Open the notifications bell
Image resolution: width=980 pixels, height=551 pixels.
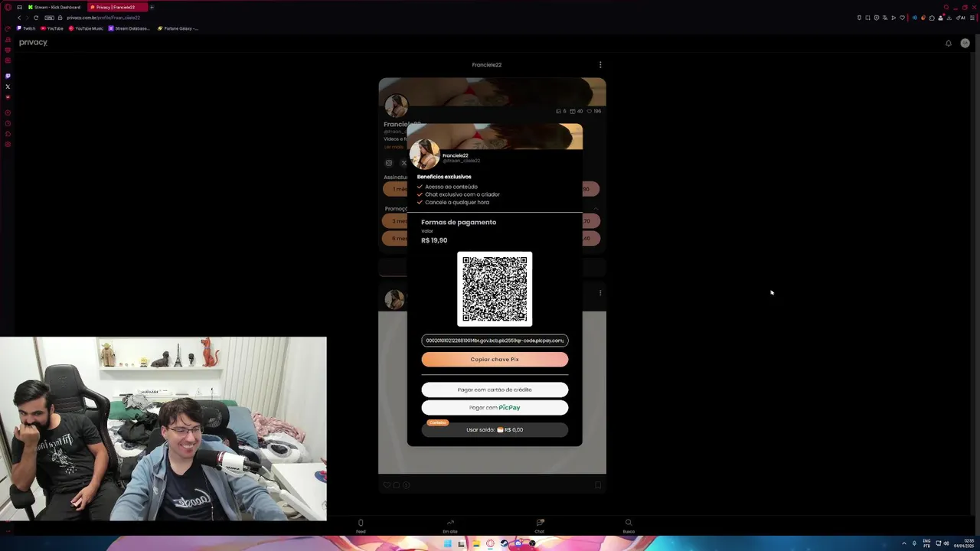948,43
